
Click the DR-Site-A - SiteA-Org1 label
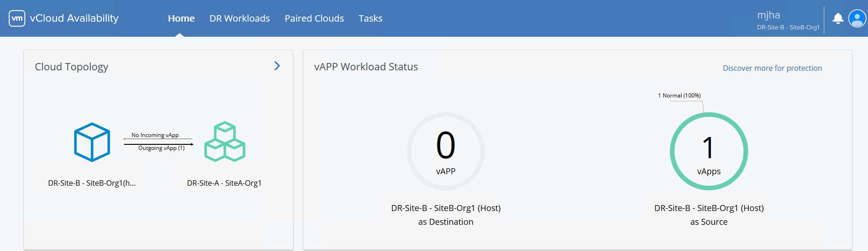224,183
